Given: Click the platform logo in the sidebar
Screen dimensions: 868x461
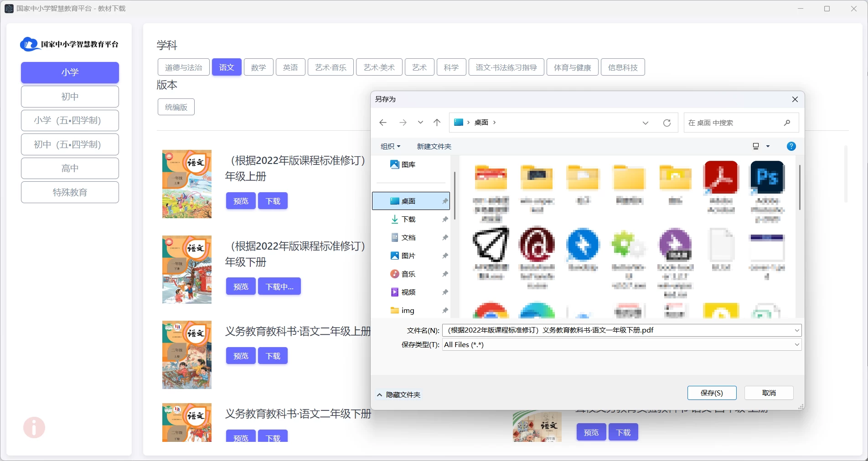Looking at the screenshot, I should (69, 44).
